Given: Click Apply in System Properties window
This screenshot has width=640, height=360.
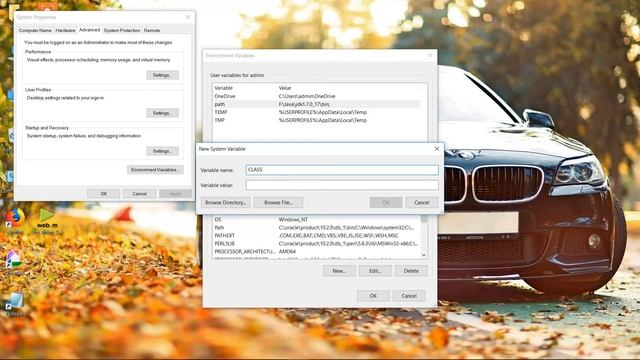Looking at the screenshot, I should [176, 193].
